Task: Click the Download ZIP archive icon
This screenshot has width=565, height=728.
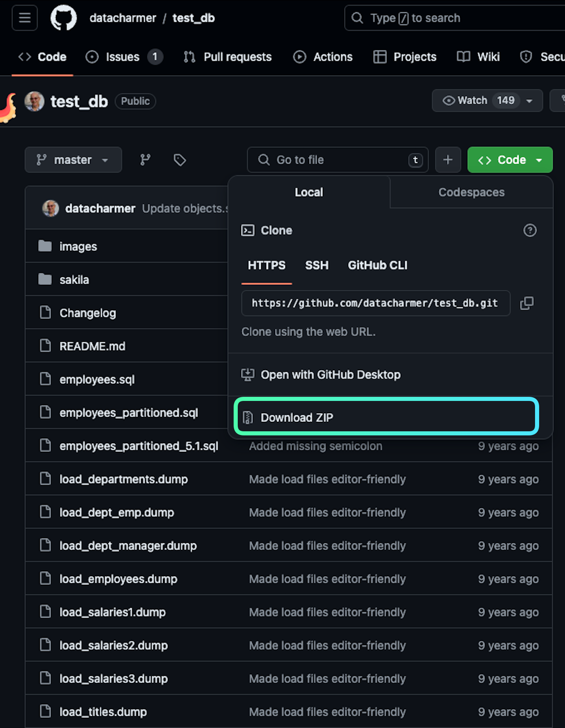Action: point(248,417)
